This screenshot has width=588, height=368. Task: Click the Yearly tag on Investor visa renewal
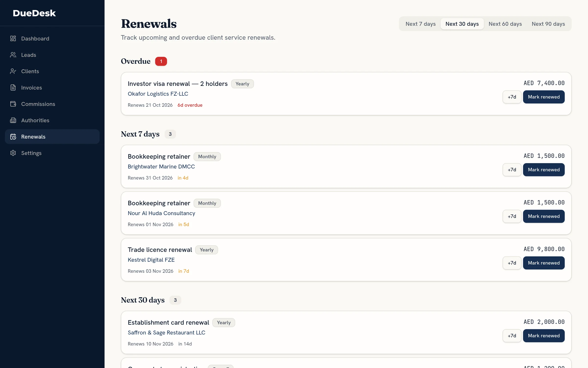[x=242, y=84]
